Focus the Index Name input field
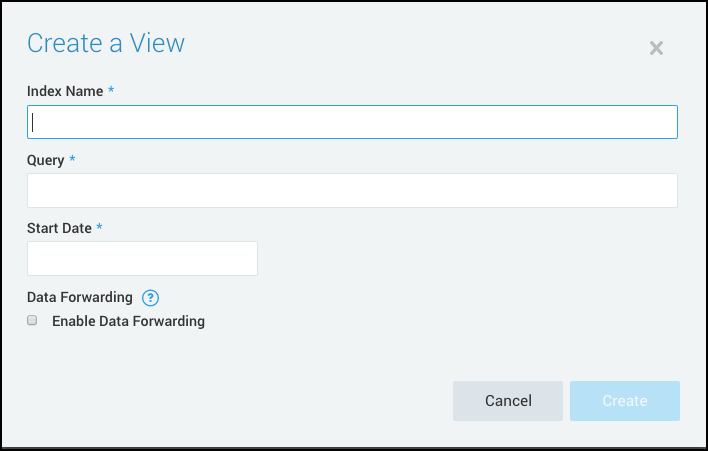The image size is (708, 451). [x=352, y=122]
